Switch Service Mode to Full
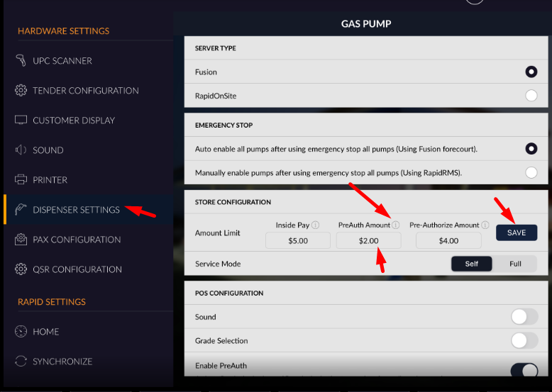The height and width of the screenshot is (392, 552). click(x=515, y=264)
